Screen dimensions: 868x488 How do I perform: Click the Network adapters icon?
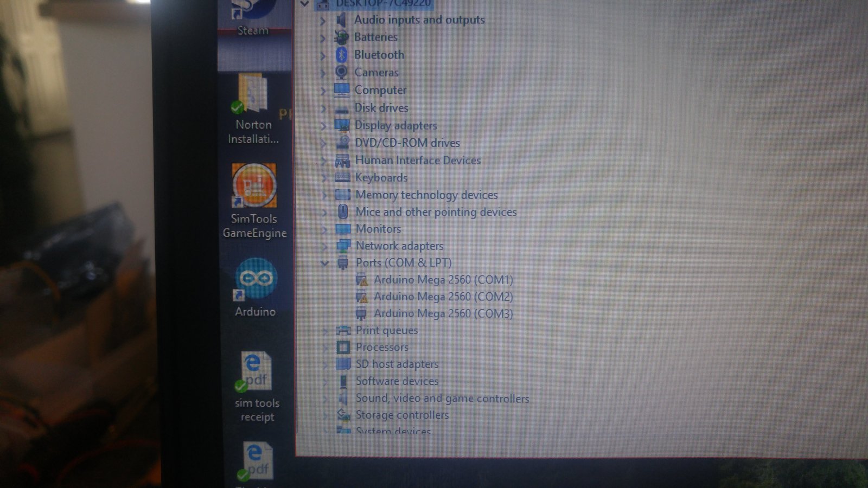pyautogui.click(x=343, y=246)
